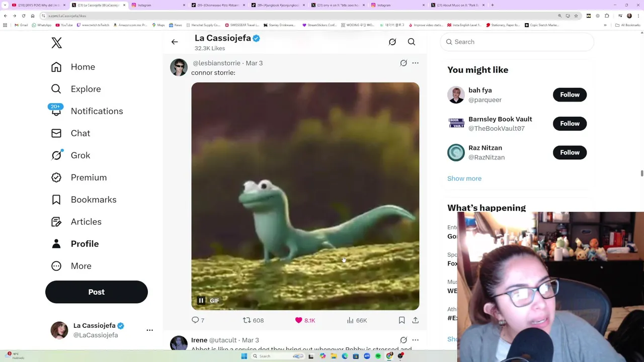Click the black Post button
This screenshot has width=644, height=362.
coord(97,292)
